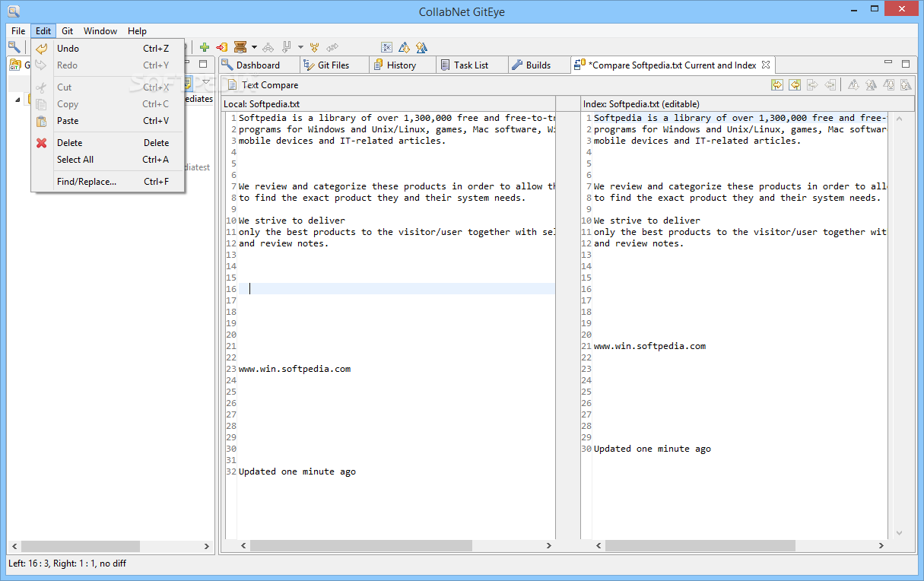This screenshot has height=581, width=924.
Task: Switch to the Task List tab
Action: pyautogui.click(x=471, y=65)
